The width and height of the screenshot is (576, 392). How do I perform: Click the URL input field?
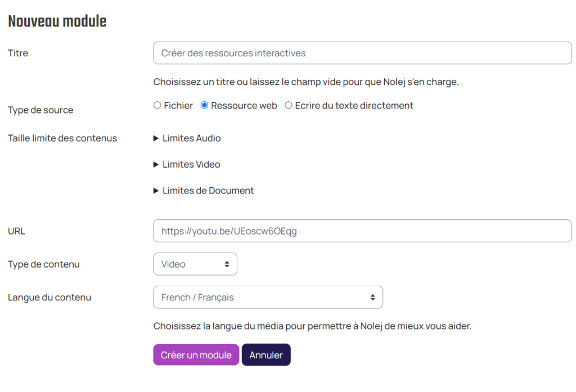pyautogui.click(x=362, y=231)
